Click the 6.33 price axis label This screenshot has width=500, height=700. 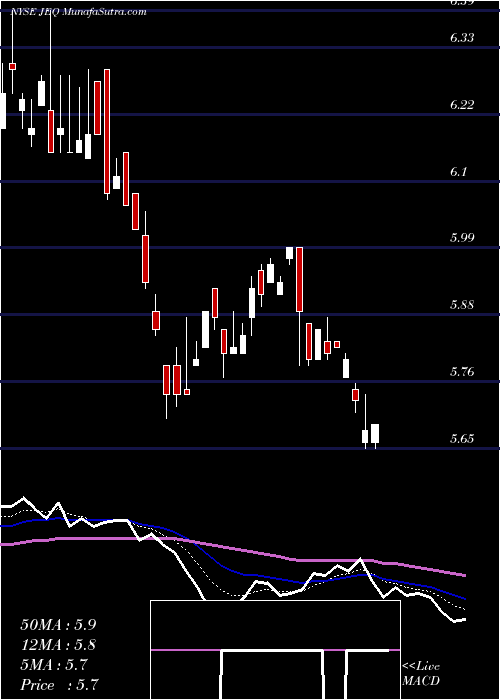click(x=462, y=38)
